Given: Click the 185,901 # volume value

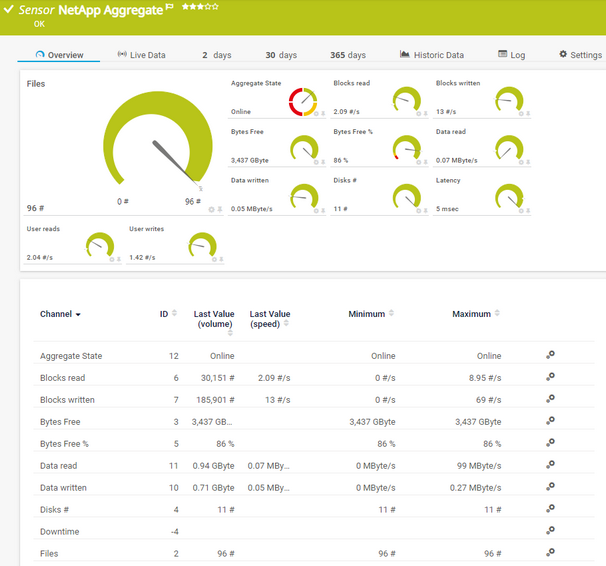Looking at the screenshot, I should tap(215, 400).
